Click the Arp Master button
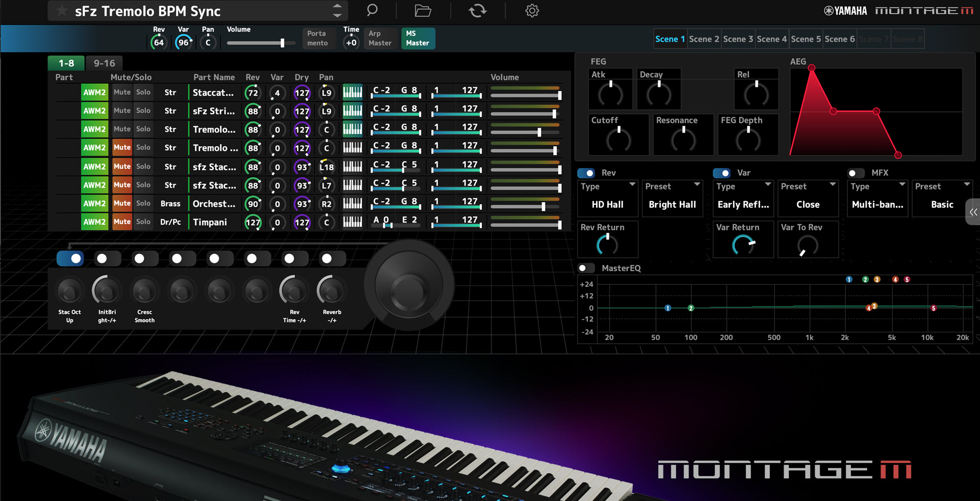This screenshot has height=501, width=980. [380, 38]
